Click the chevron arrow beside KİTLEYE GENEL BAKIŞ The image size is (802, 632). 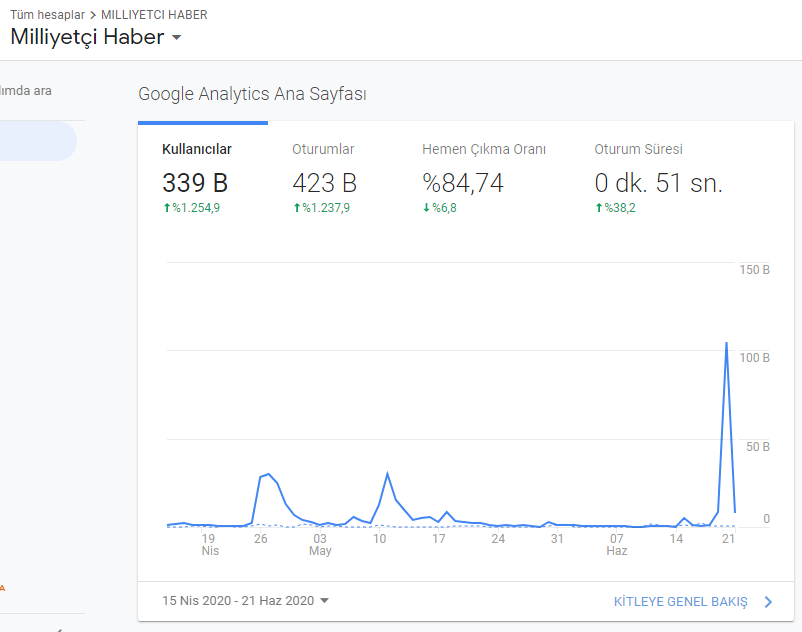(x=768, y=602)
